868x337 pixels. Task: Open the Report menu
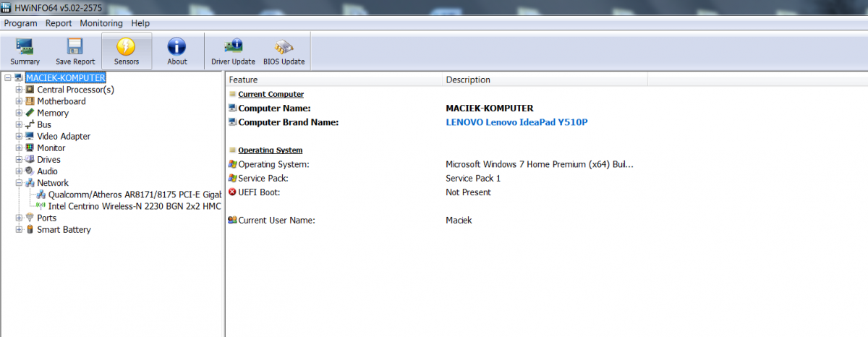coord(59,23)
